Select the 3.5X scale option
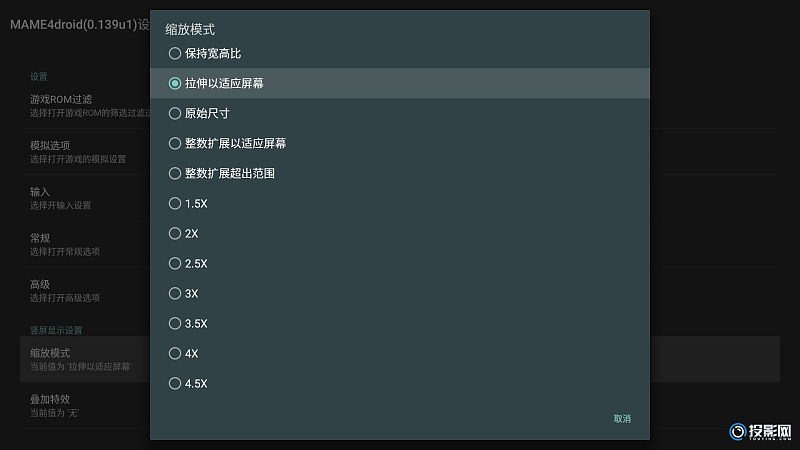Image resolution: width=800 pixels, height=450 pixels. pyautogui.click(x=399, y=323)
